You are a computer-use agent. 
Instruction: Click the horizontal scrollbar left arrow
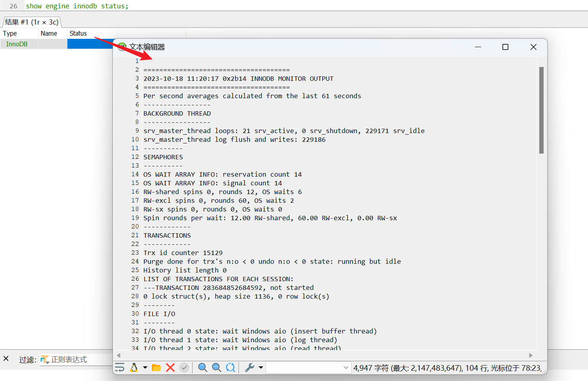coord(118,355)
